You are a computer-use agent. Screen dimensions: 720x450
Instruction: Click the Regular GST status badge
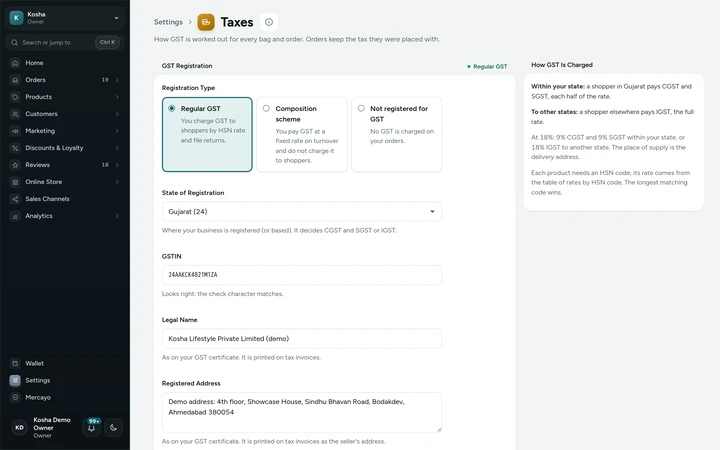coord(487,67)
